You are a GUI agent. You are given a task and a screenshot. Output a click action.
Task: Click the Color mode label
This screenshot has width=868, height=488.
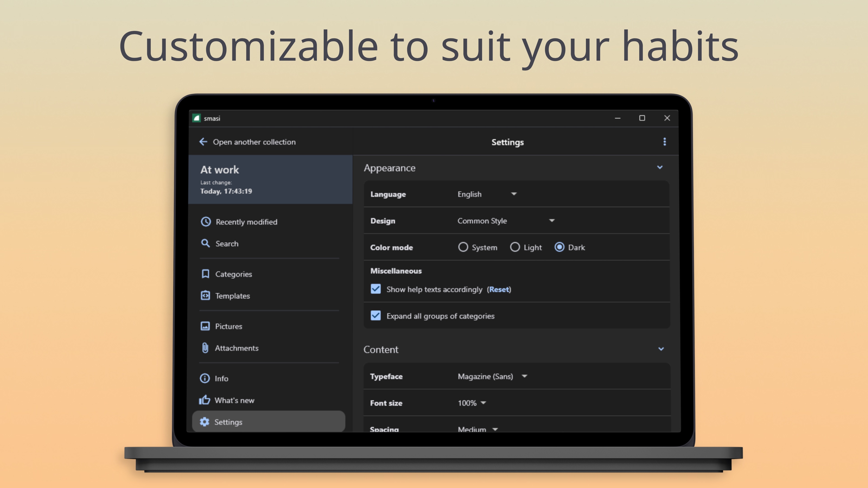[392, 247]
